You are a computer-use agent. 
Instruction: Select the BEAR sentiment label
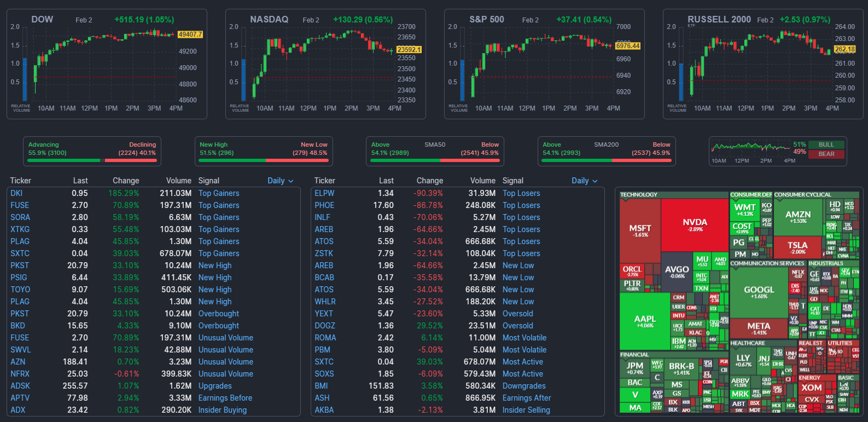[826, 154]
